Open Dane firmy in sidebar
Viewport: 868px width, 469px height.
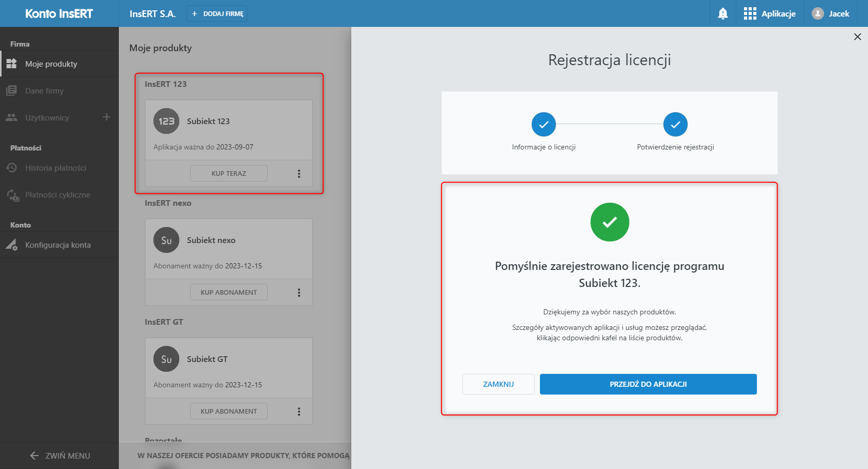59,90
